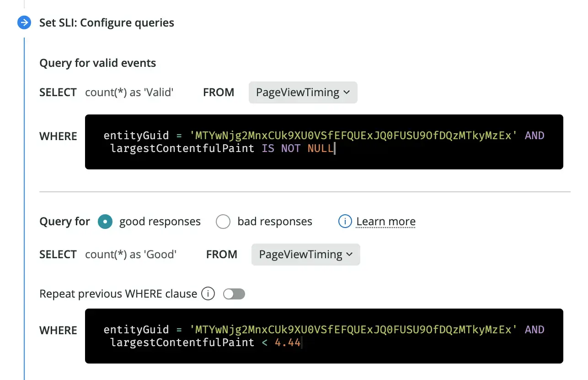This screenshot has width=588, height=380.
Task: Collapse the Set SLI: Configure queries step
Action: 107,22
